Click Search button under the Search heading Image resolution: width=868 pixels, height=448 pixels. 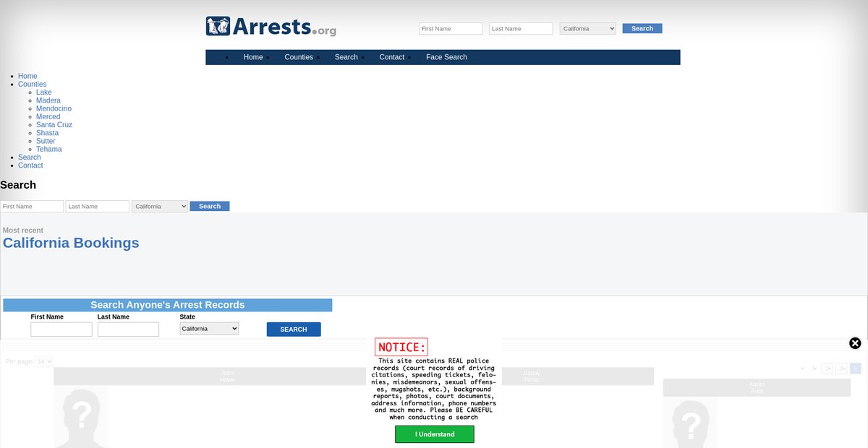click(210, 207)
